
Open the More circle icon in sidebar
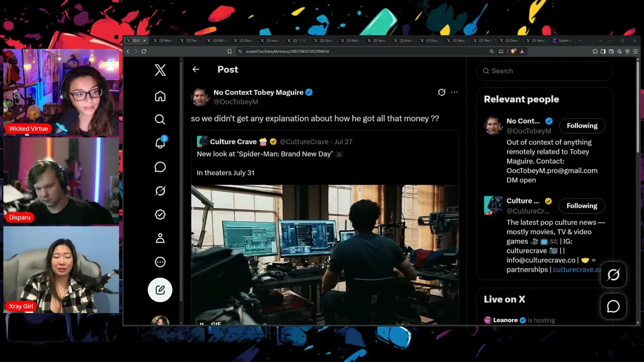click(x=160, y=262)
